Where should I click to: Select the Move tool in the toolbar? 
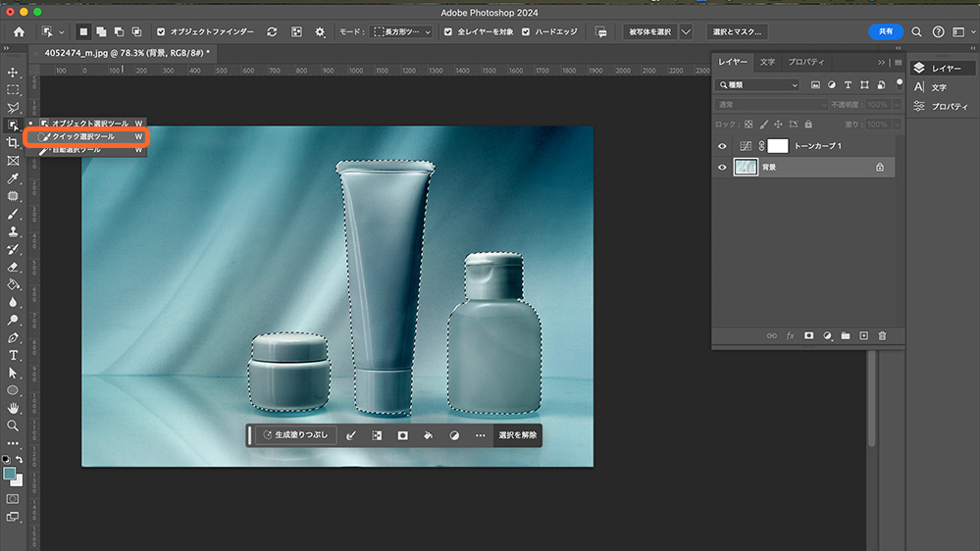(x=13, y=73)
